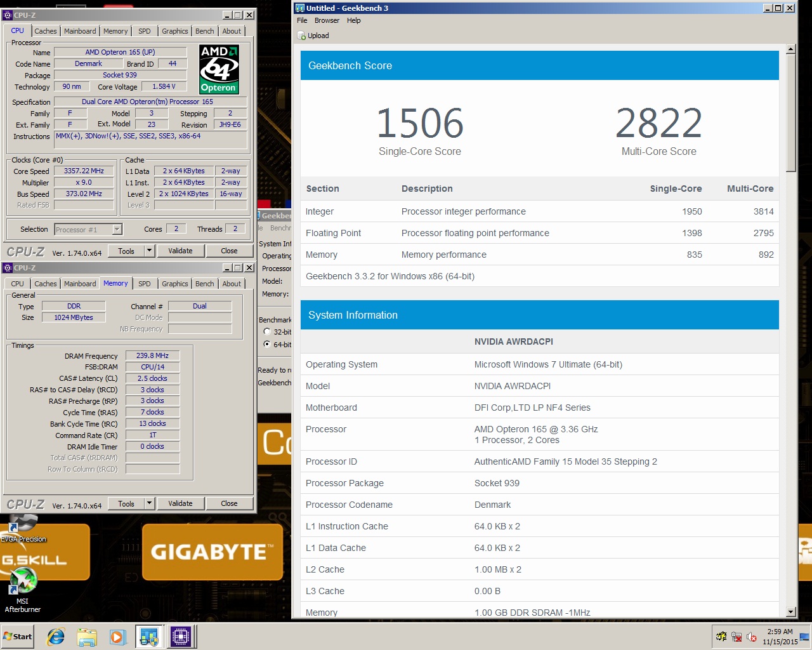Click the Floating Point row in results
Viewport: 812px width, 650px height.
pyautogui.click(x=540, y=233)
